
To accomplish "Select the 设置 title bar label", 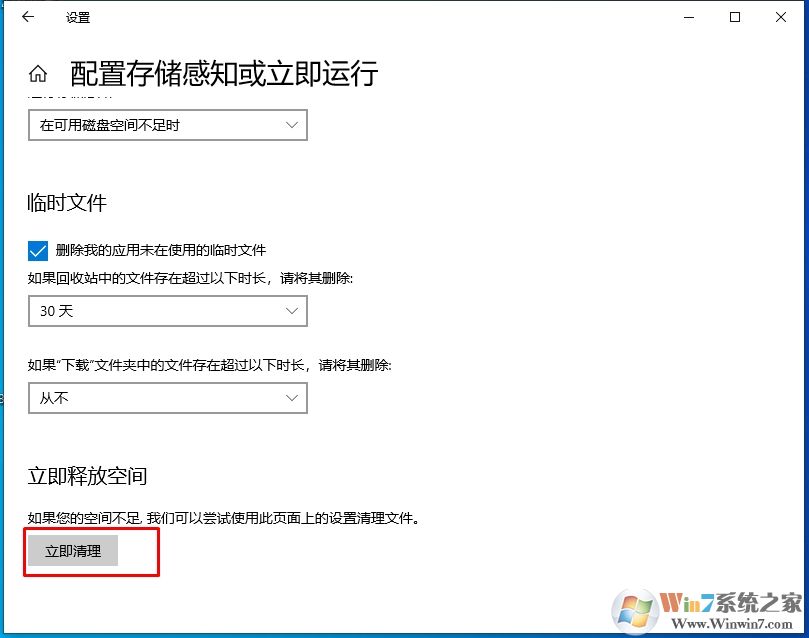I will (78, 17).
